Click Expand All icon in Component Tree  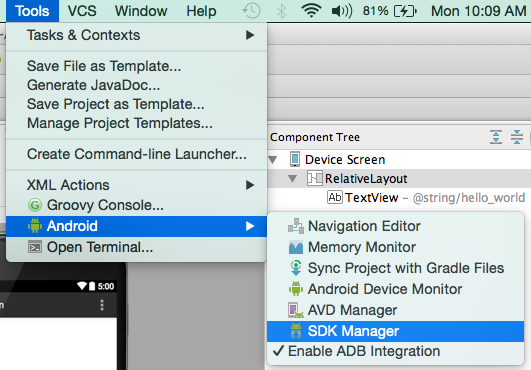tap(496, 137)
